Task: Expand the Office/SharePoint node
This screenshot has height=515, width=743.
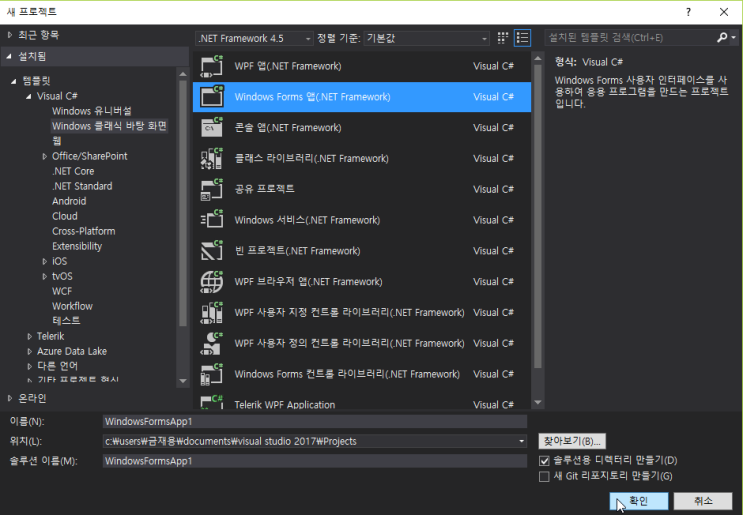Action: pyautogui.click(x=45, y=156)
